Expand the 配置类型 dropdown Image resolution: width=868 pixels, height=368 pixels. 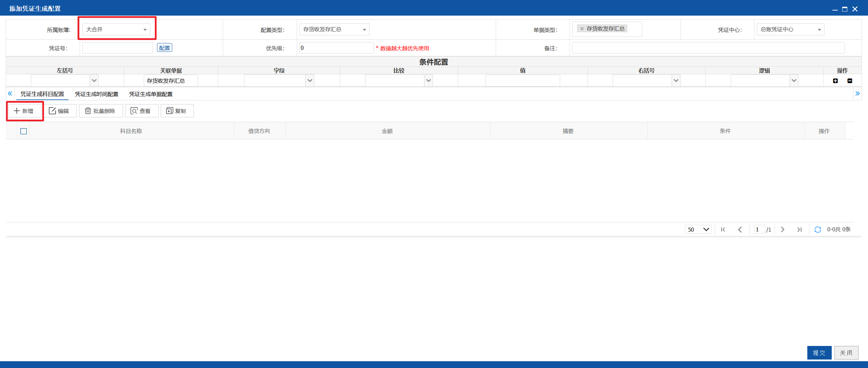pyautogui.click(x=334, y=30)
